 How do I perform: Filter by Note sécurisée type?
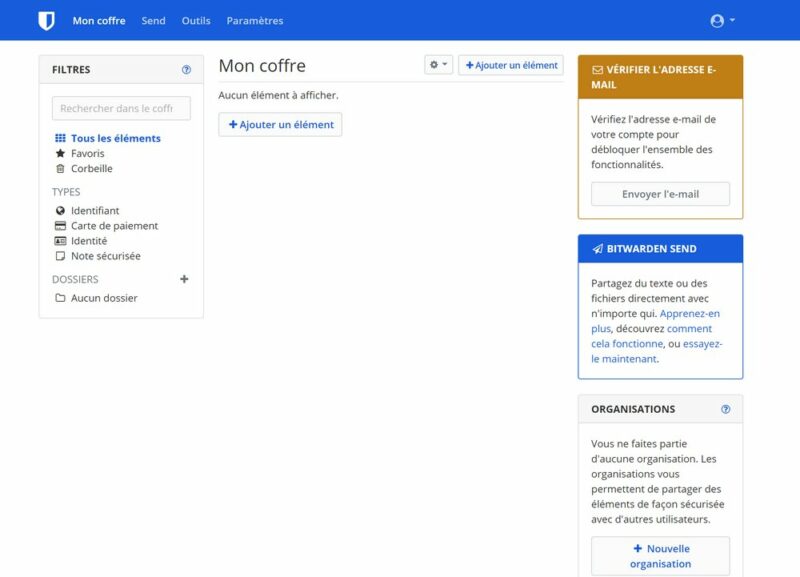pos(98,256)
